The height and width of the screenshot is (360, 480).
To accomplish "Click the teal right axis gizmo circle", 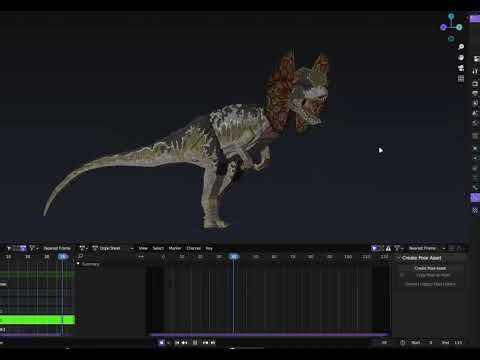I will [459, 27].
